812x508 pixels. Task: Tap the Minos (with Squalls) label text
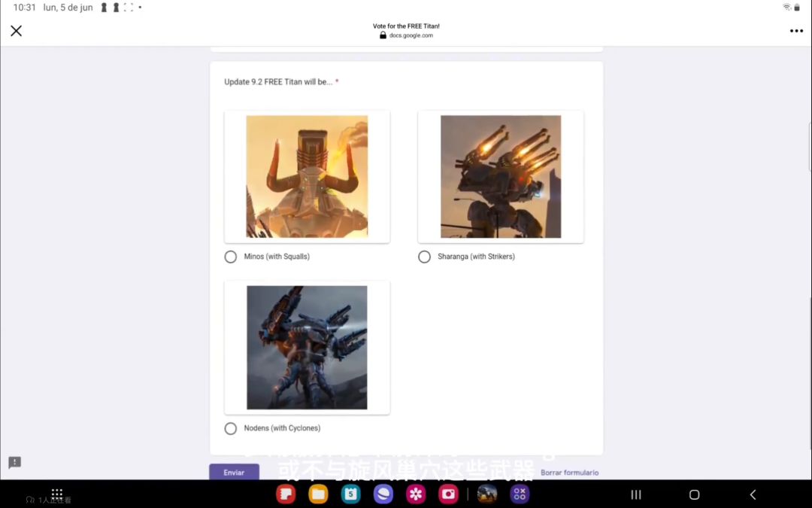point(277,257)
